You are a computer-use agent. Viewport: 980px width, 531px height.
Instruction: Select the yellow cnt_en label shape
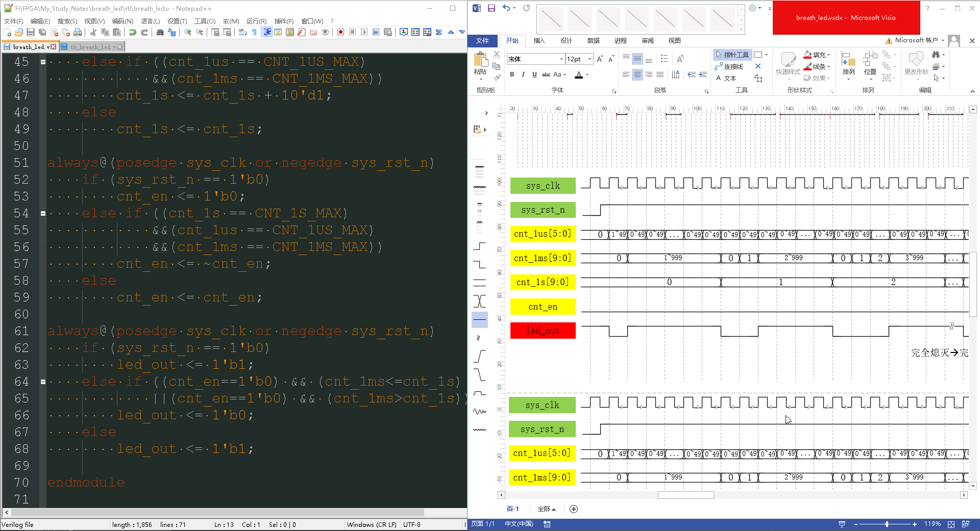[543, 307]
